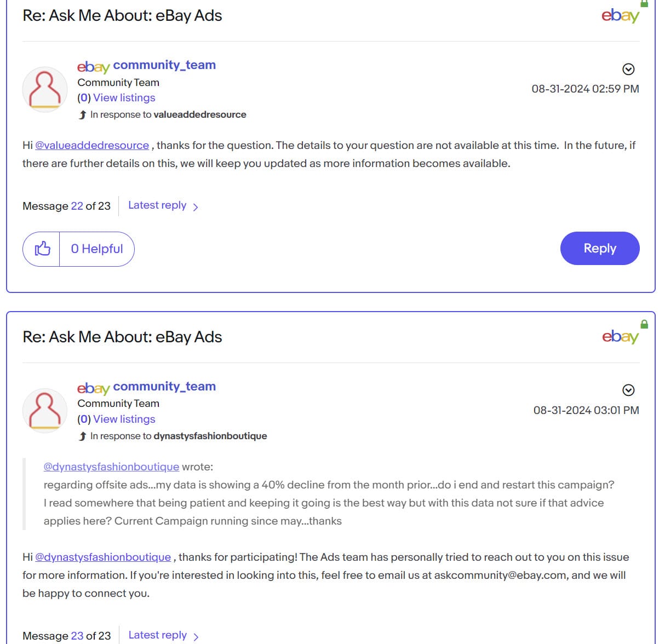Open options menu for the 02:59 PM post
This screenshot has width=659, height=644.
(628, 69)
